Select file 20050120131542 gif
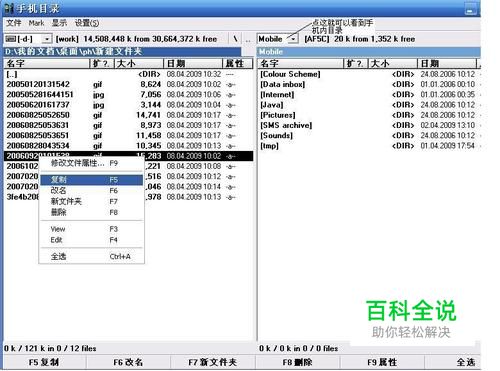The image size is (500, 371). pos(128,84)
